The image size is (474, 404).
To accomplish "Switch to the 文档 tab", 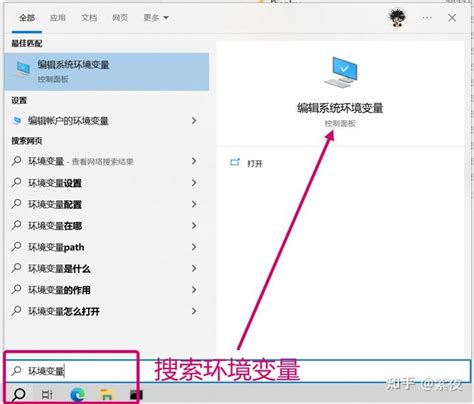I will pos(89,18).
